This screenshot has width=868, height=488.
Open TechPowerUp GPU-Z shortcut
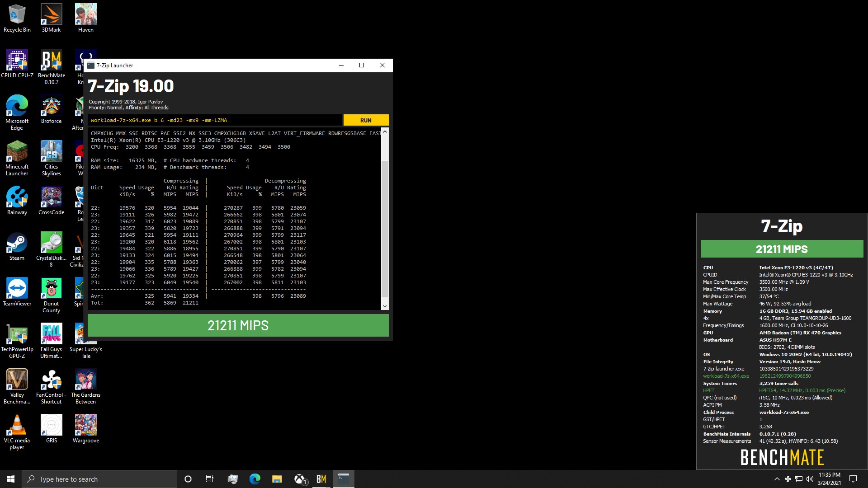coord(17,341)
